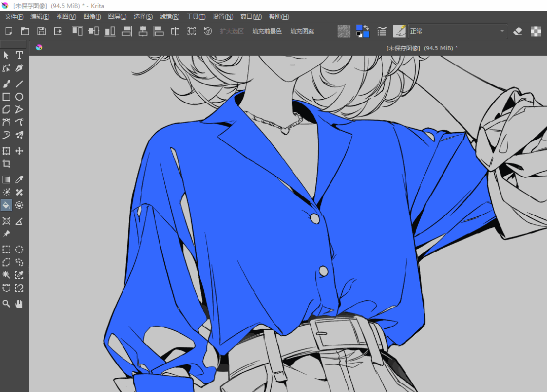Select the Gradient tool
Viewport: 547px width, 392px height.
[6, 179]
